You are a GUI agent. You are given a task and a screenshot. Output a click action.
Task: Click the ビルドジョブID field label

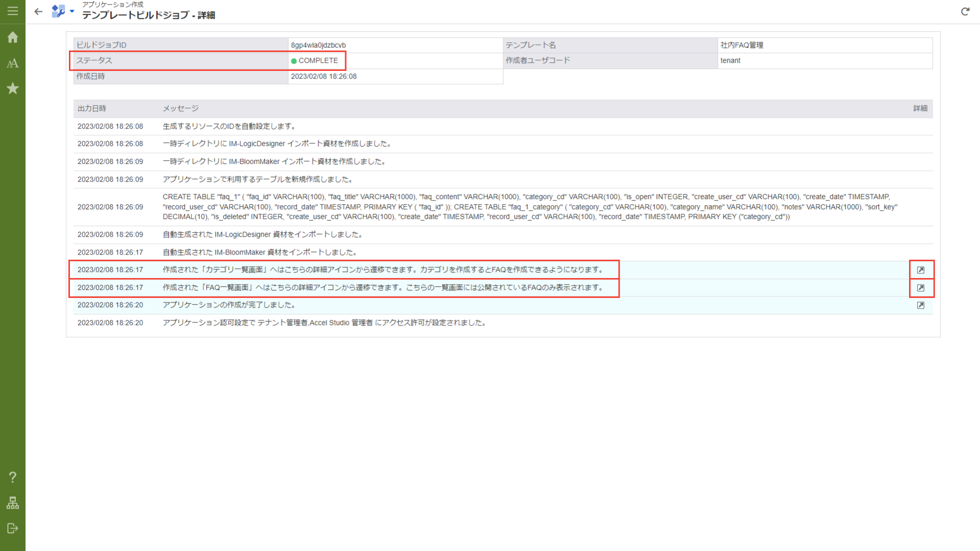101,45
